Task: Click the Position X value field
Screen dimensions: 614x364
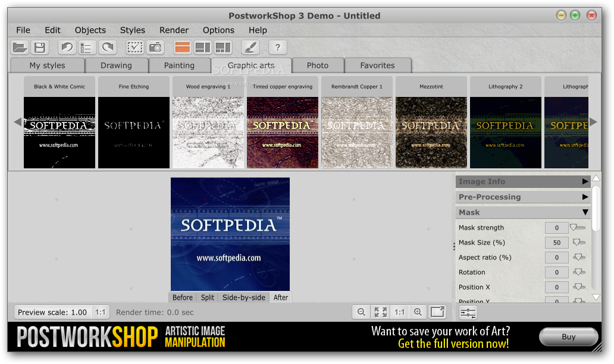Action: [556, 287]
